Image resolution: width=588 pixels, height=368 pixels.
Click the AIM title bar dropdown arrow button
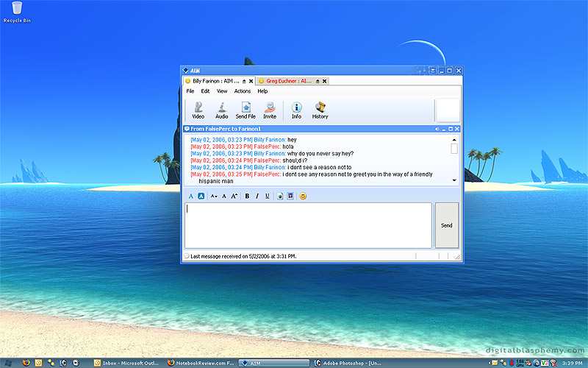coord(433,70)
